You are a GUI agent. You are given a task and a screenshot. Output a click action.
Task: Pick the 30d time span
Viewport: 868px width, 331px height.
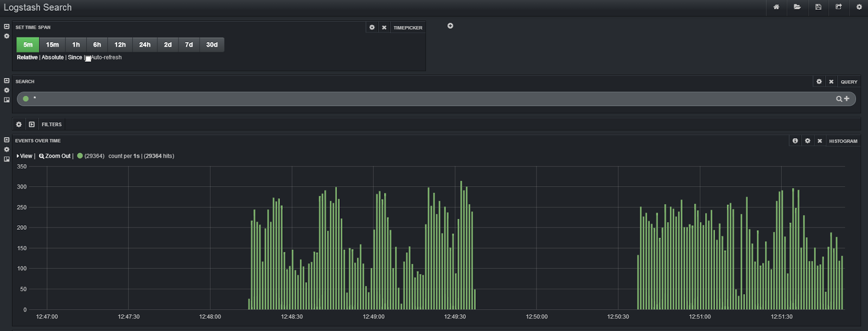click(x=212, y=44)
